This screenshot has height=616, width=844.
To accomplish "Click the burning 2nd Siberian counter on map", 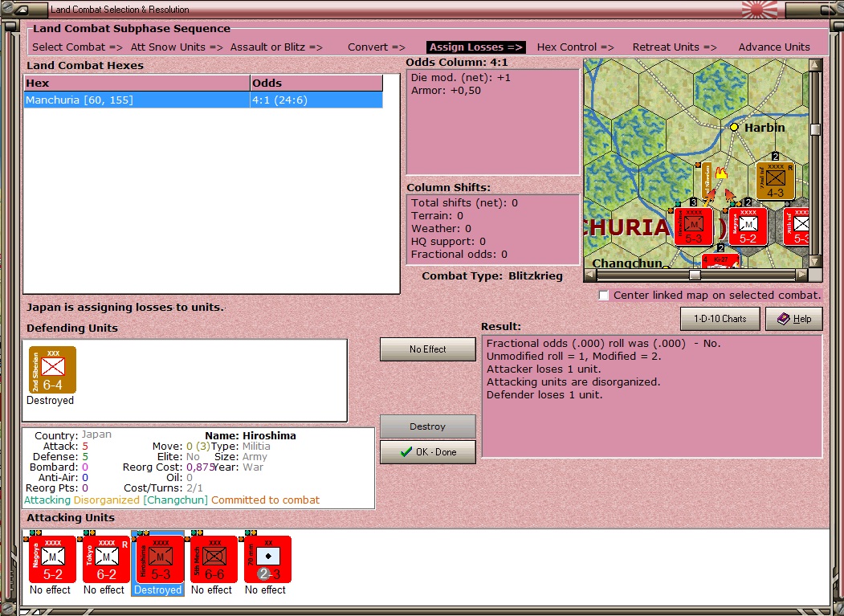I will pyautogui.click(x=706, y=181).
